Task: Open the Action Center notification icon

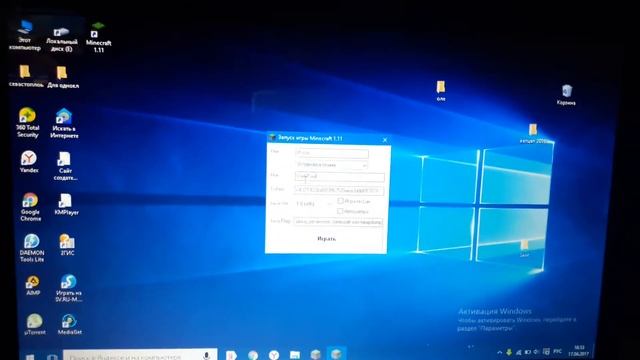Action: click(546, 351)
